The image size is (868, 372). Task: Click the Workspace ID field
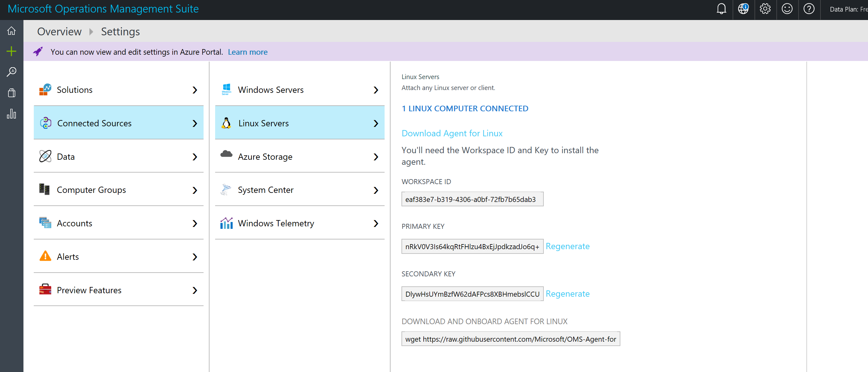[472, 199]
